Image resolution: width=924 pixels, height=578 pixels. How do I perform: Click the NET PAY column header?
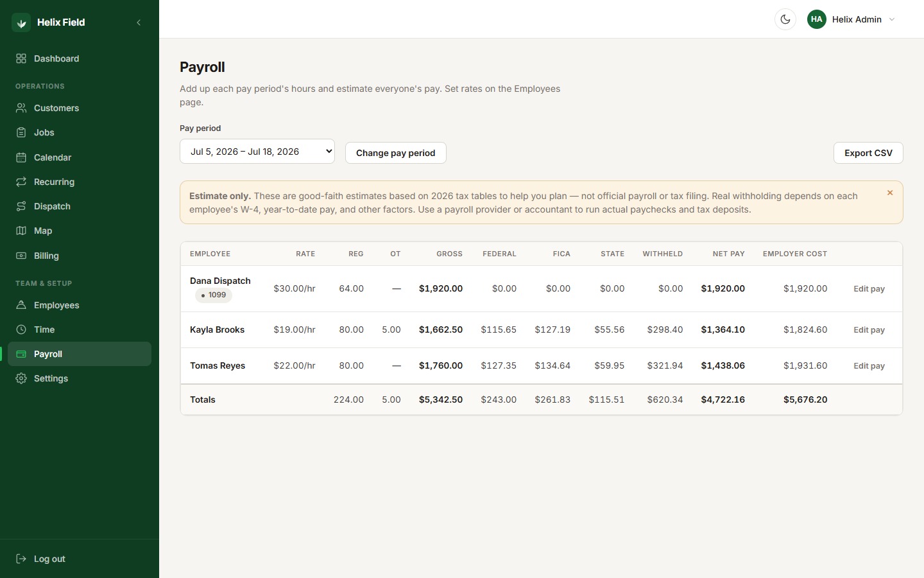click(x=728, y=254)
